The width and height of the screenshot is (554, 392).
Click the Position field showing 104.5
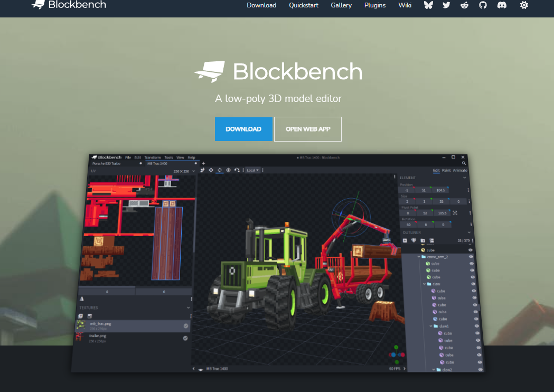(x=440, y=190)
